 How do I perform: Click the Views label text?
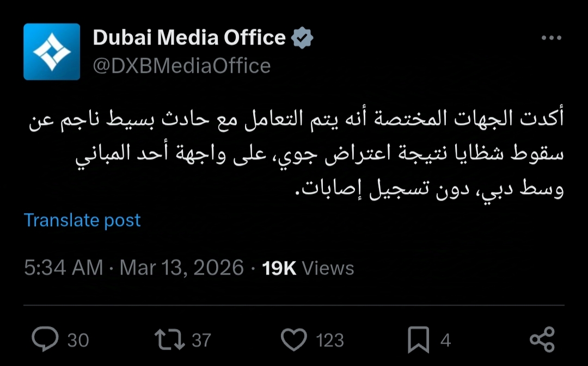click(328, 268)
